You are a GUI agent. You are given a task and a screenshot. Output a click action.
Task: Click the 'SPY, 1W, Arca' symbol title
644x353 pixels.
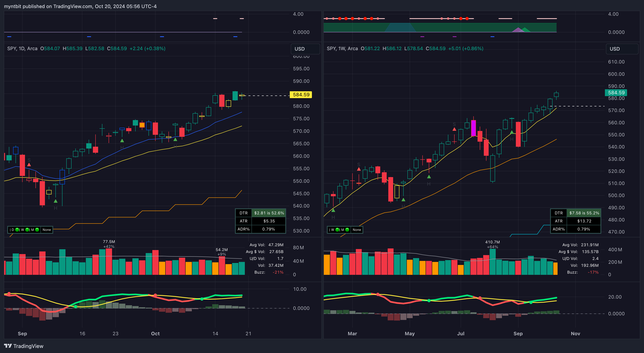coord(342,49)
